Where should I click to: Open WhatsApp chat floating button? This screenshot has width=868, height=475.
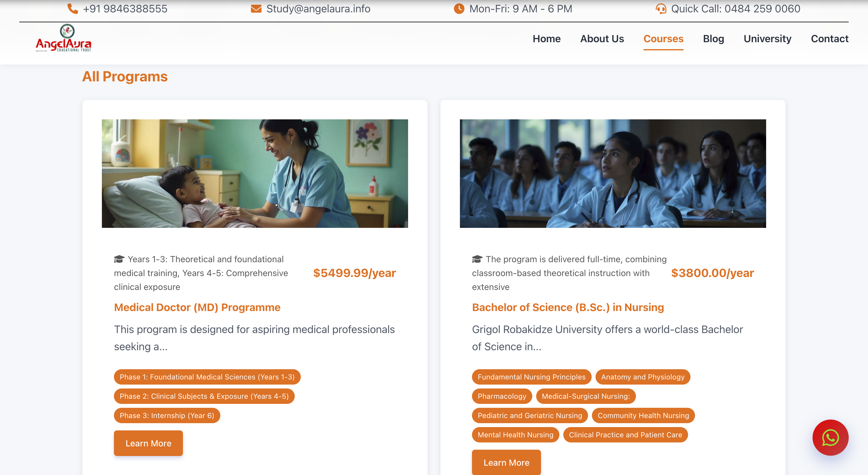click(830, 437)
